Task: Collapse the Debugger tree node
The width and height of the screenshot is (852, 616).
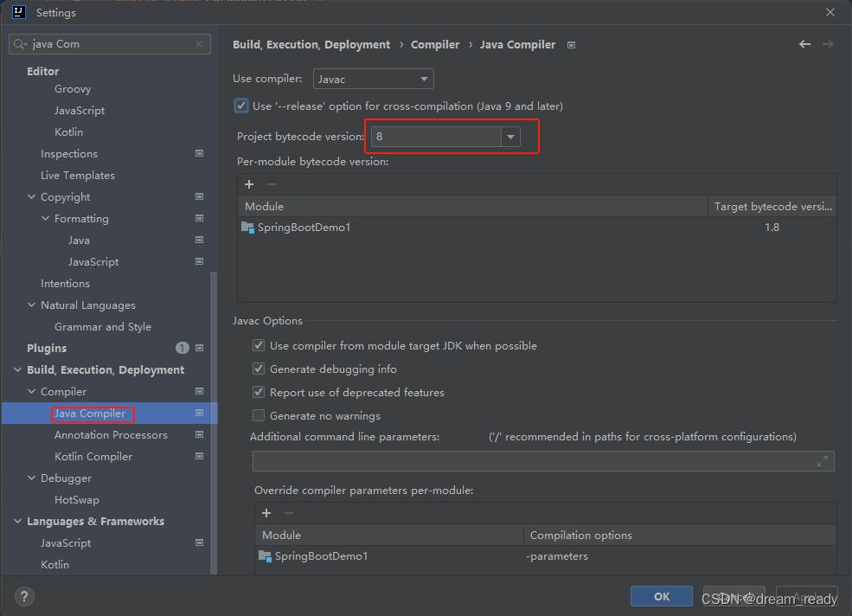Action: click(31, 478)
